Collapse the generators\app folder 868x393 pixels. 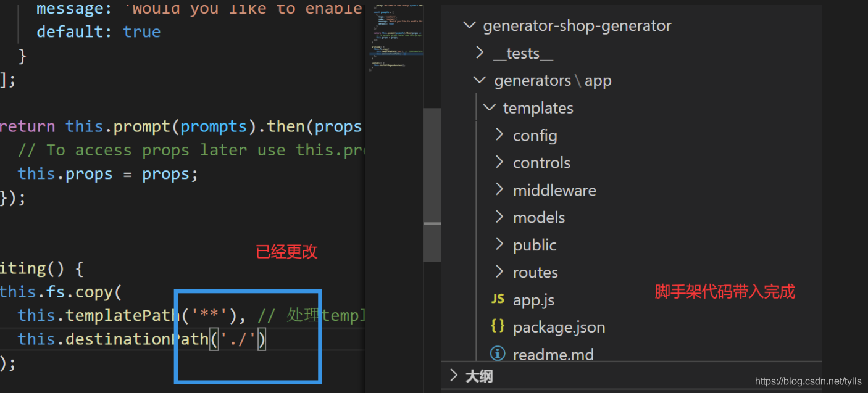point(480,80)
